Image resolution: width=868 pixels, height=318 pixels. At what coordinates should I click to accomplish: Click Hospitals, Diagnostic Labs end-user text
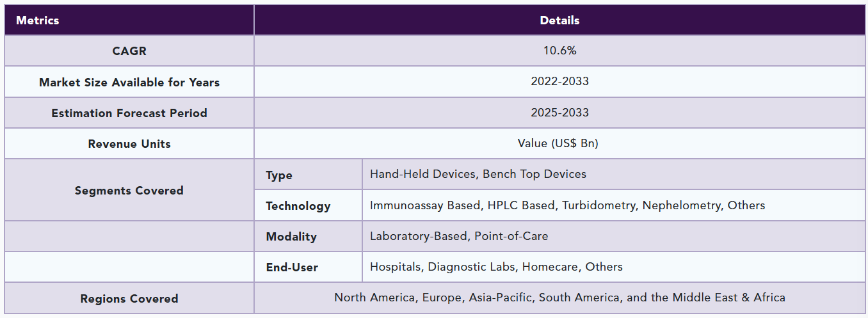coord(496,267)
